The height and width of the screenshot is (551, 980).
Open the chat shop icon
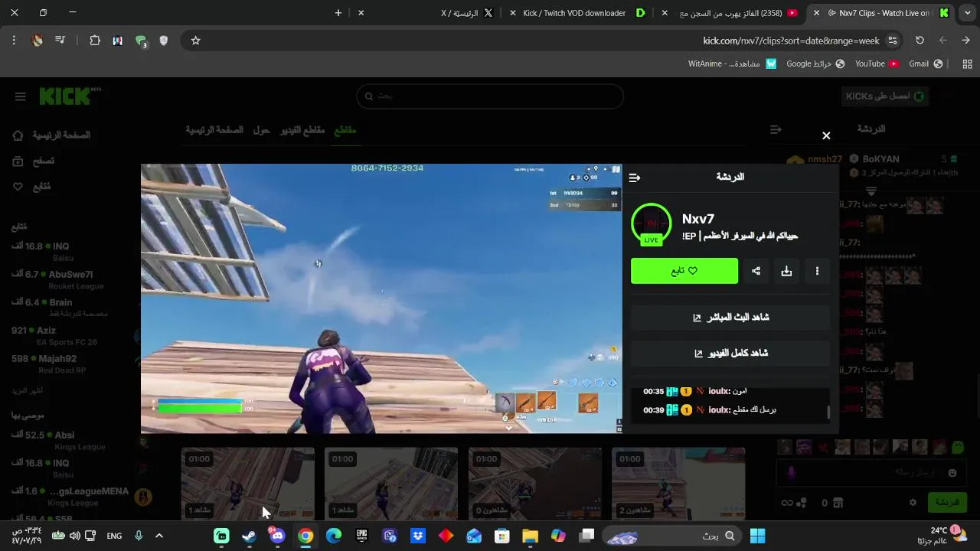coord(838,503)
